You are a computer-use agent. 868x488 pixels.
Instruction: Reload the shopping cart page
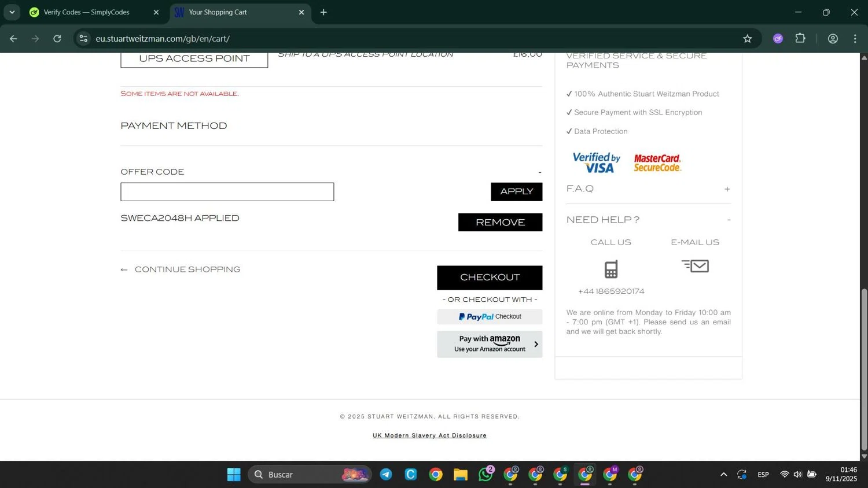57,39
